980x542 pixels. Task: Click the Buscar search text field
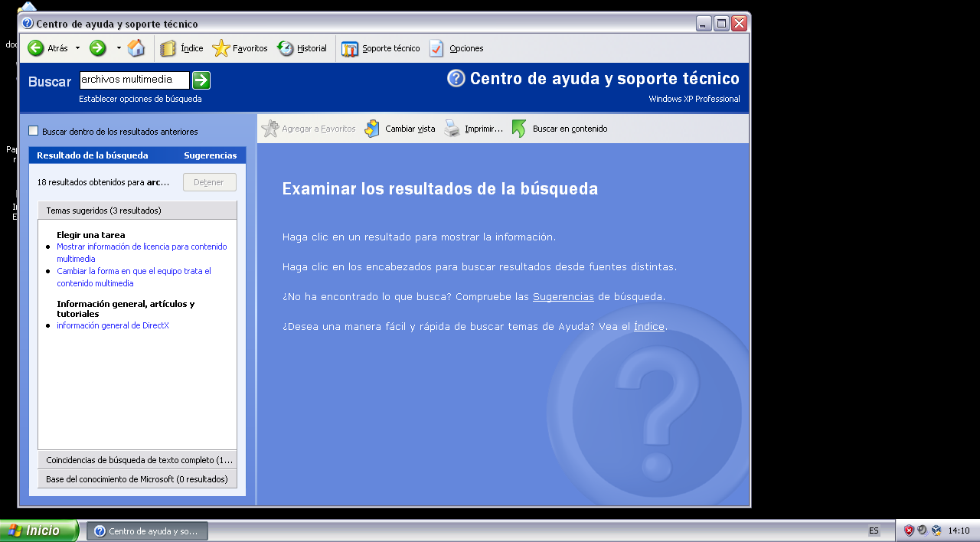click(135, 80)
